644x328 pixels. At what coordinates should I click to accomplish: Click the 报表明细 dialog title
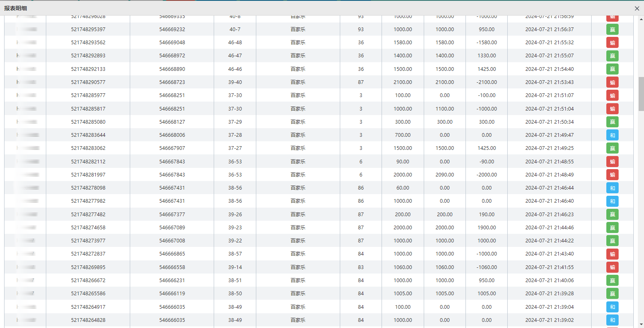pyautogui.click(x=16, y=8)
